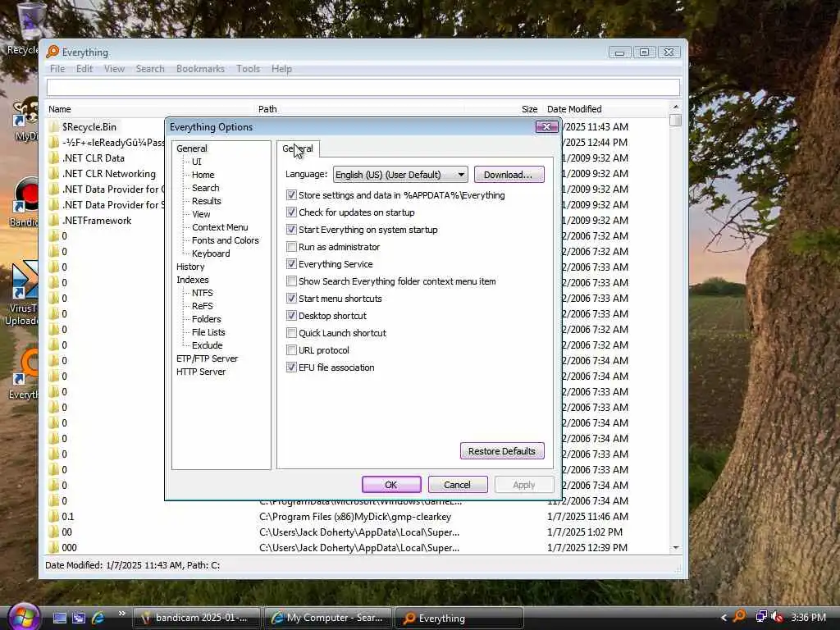Confirm options with OK button

point(391,484)
